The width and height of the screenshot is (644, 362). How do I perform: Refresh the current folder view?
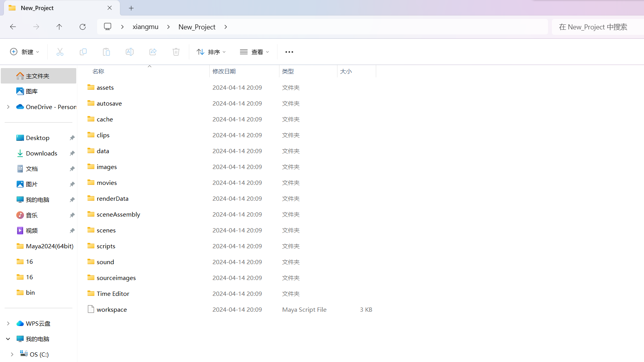[x=82, y=27]
